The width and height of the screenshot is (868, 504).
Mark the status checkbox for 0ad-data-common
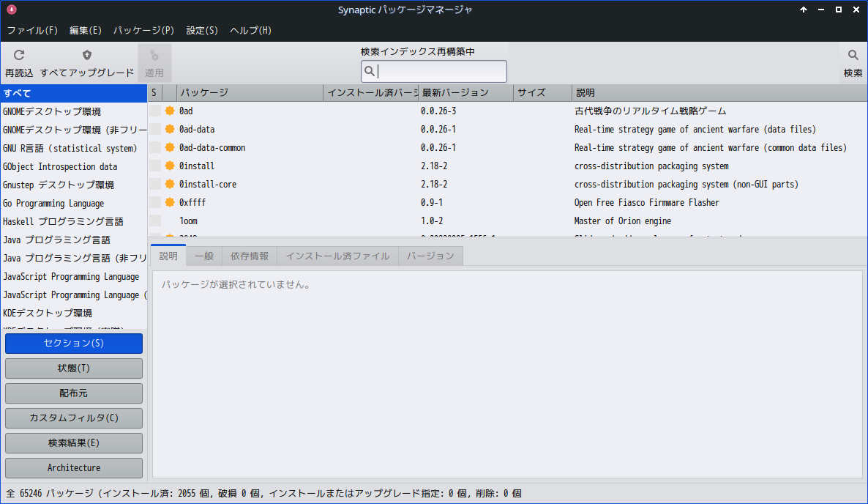coord(155,147)
